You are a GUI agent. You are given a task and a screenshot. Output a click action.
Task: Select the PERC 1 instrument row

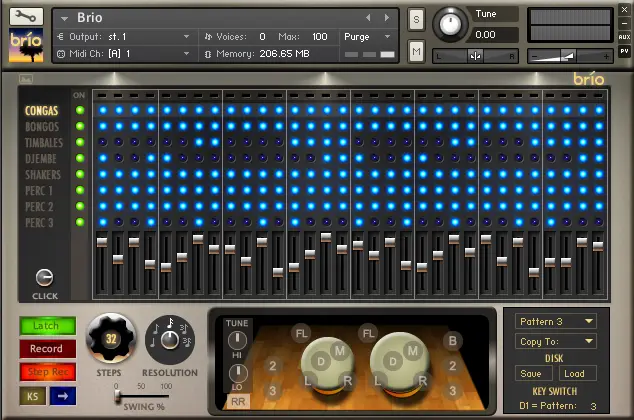click(x=38, y=190)
